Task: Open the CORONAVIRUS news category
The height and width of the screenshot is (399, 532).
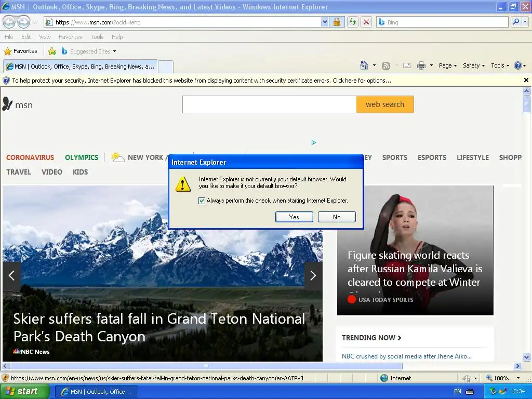Action: tap(30, 157)
